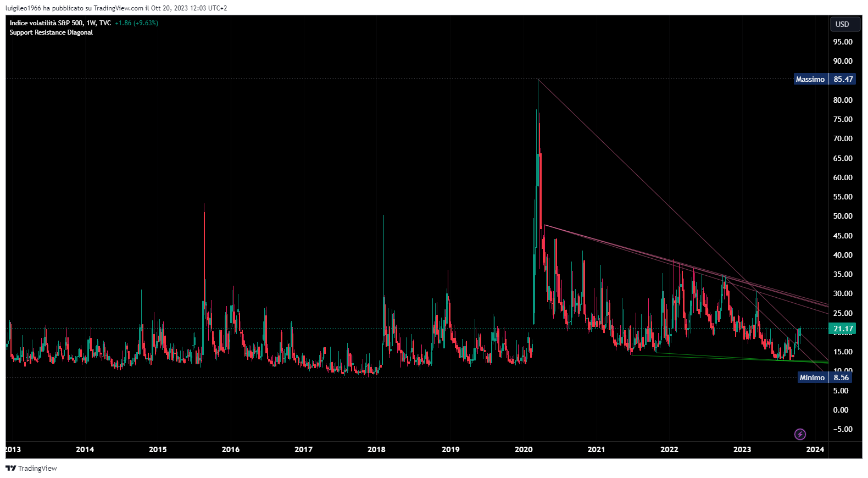Select the current price label 21.17
868x478 pixels.
[x=842, y=329]
